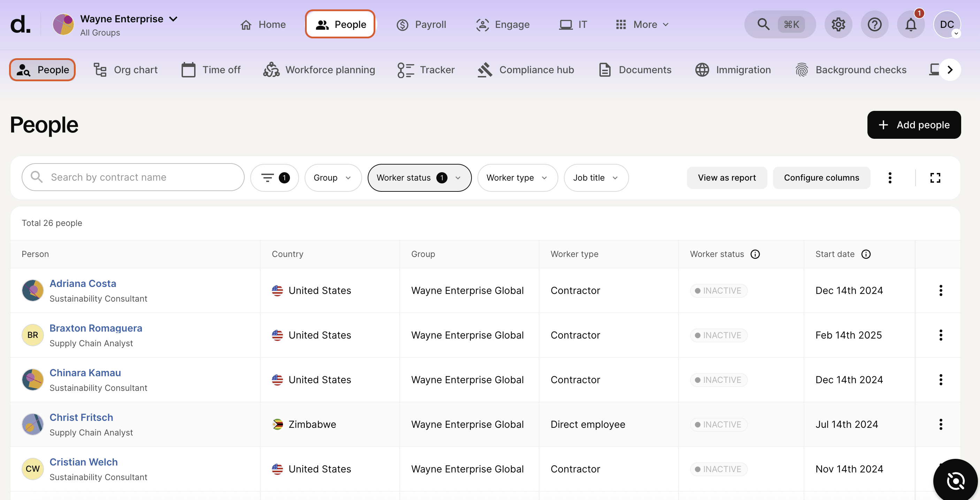The height and width of the screenshot is (500, 980).
Task: Click the Deel logo icon
Action: pyautogui.click(x=20, y=24)
